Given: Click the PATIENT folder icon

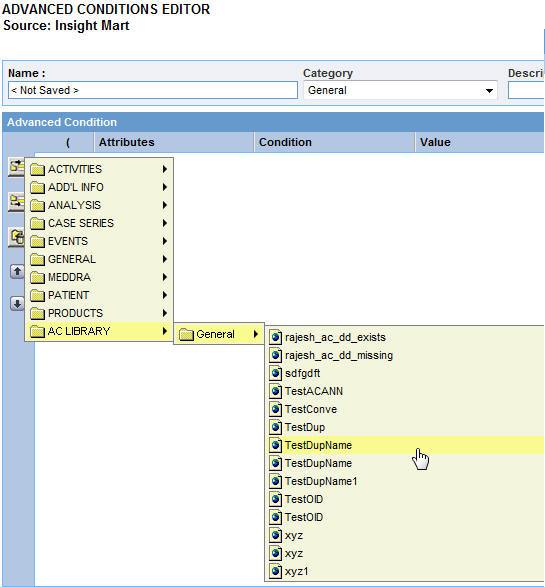Looking at the screenshot, I should [37, 295].
